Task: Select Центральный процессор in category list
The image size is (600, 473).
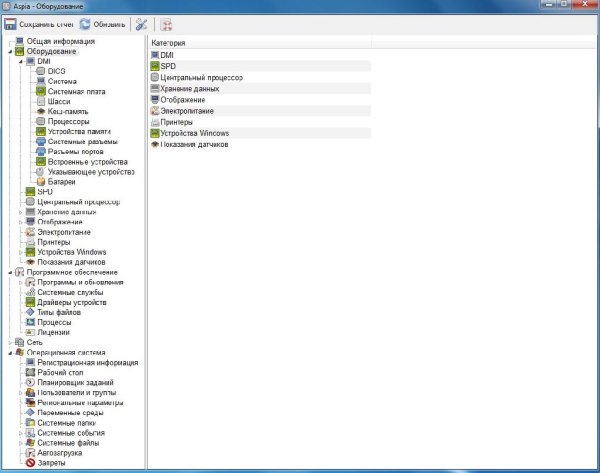Action: click(x=260, y=77)
